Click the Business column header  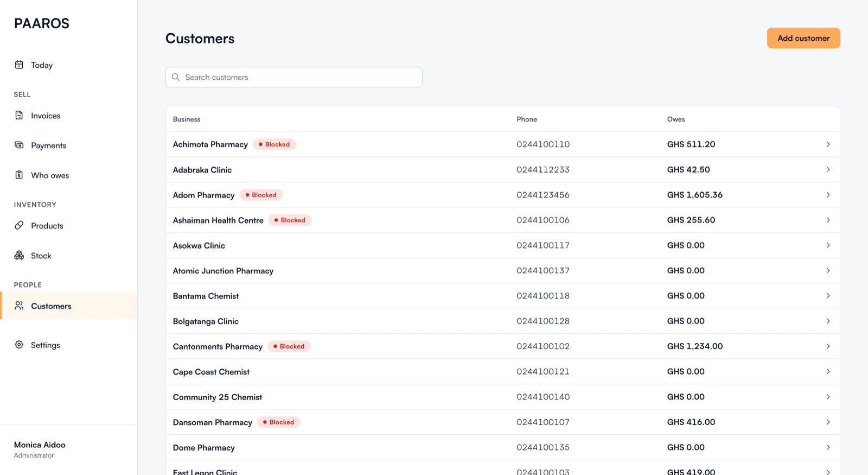(187, 119)
